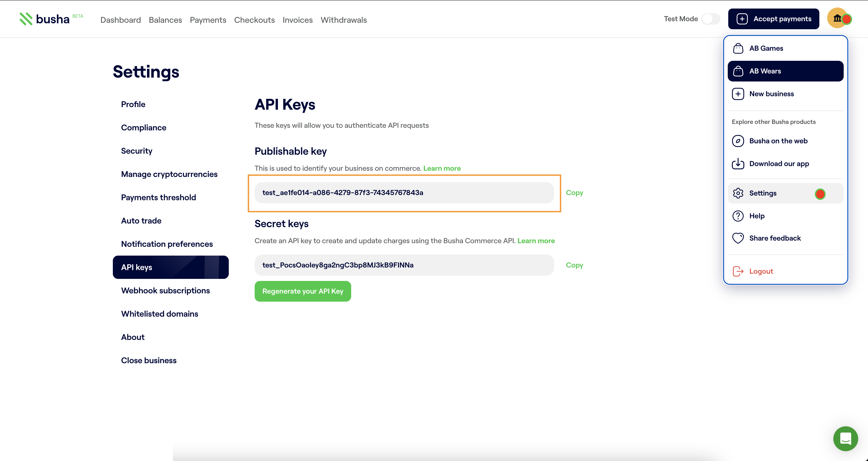Open the Secret keys Learn more link
Image resolution: width=868 pixels, height=461 pixels.
[536, 241]
